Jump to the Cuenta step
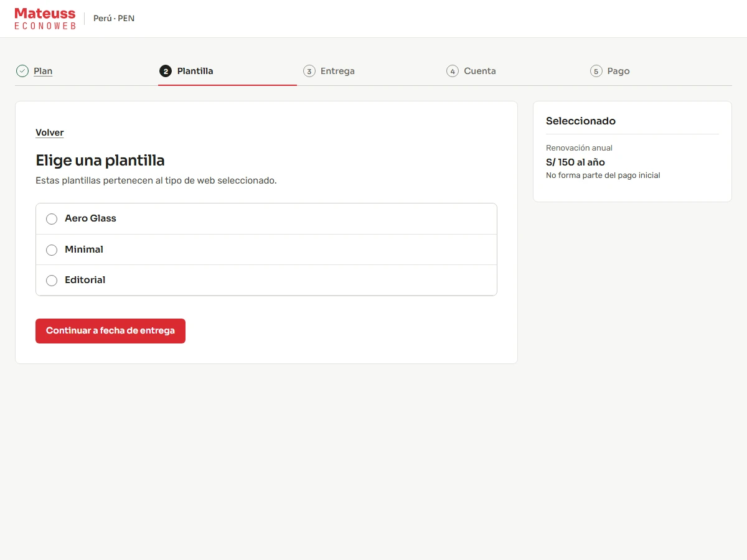 [x=480, y=71]
